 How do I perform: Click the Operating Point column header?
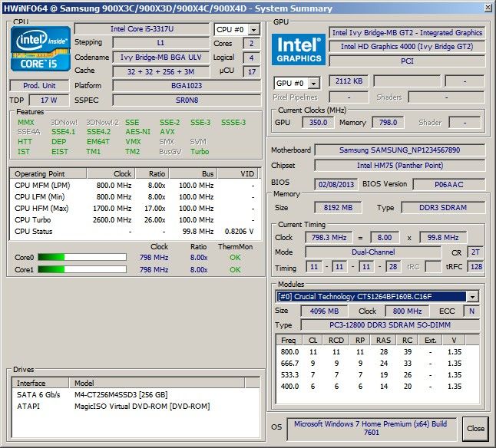[x=48, y=174]
